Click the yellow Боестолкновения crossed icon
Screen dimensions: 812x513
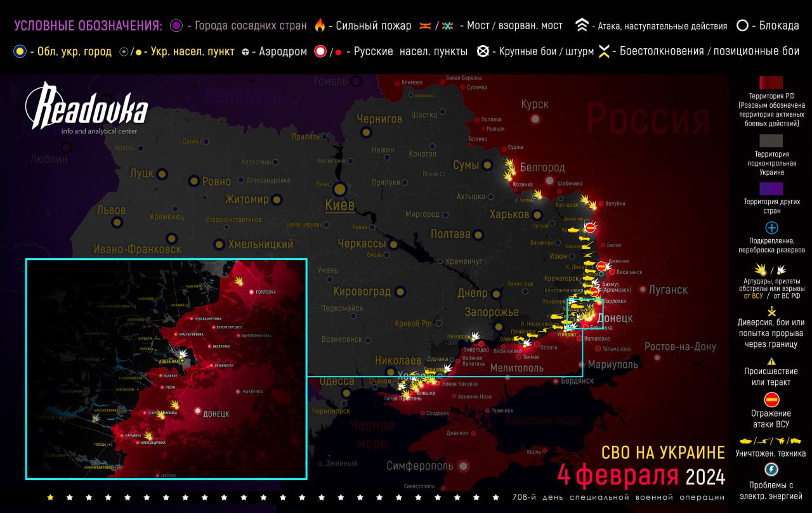tap(605, 52)
